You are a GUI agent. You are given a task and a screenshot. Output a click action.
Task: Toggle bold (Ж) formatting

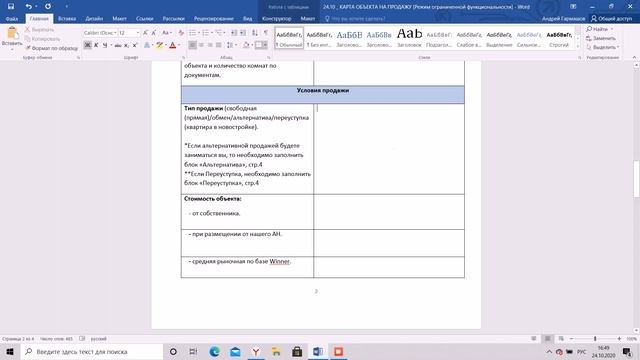pyautogui.click(x=87, y=45)
